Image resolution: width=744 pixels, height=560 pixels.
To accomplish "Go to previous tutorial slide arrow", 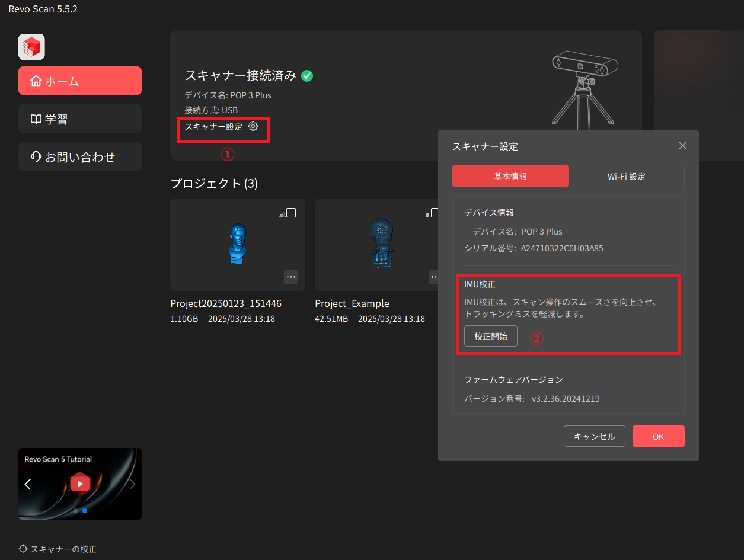I will 28,484.
